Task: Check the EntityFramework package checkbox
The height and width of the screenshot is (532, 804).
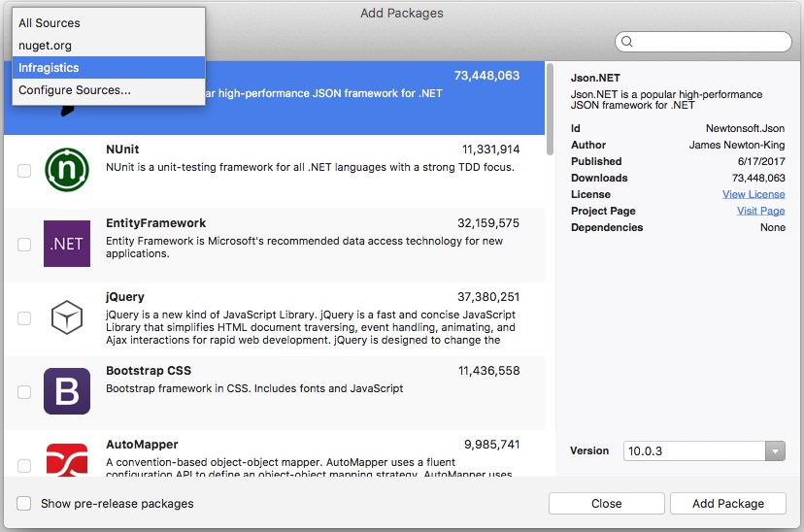Action: point(24,245)
